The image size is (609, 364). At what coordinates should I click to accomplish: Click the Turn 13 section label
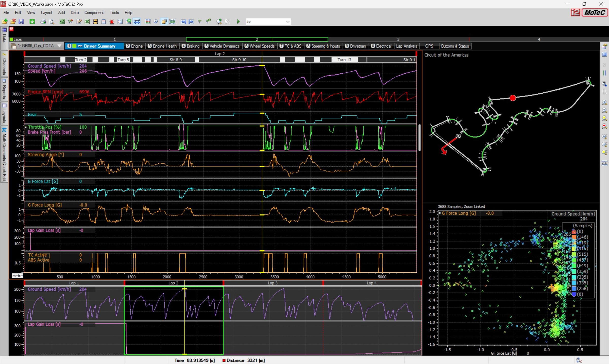(344, 60)
